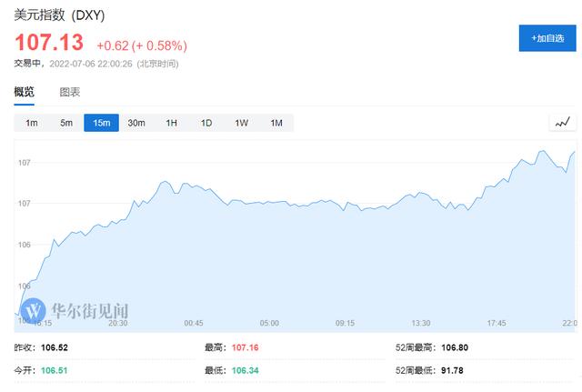Viewport: 582px width, 392px height.
Task: Switch to the 1W weekly interval
Action: pos(241,123)
